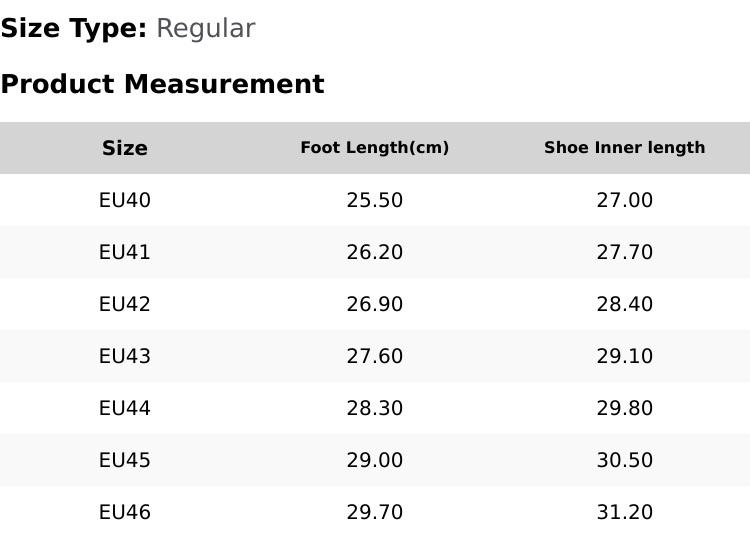Select the EU41 size cell

[x=125, y=252]
